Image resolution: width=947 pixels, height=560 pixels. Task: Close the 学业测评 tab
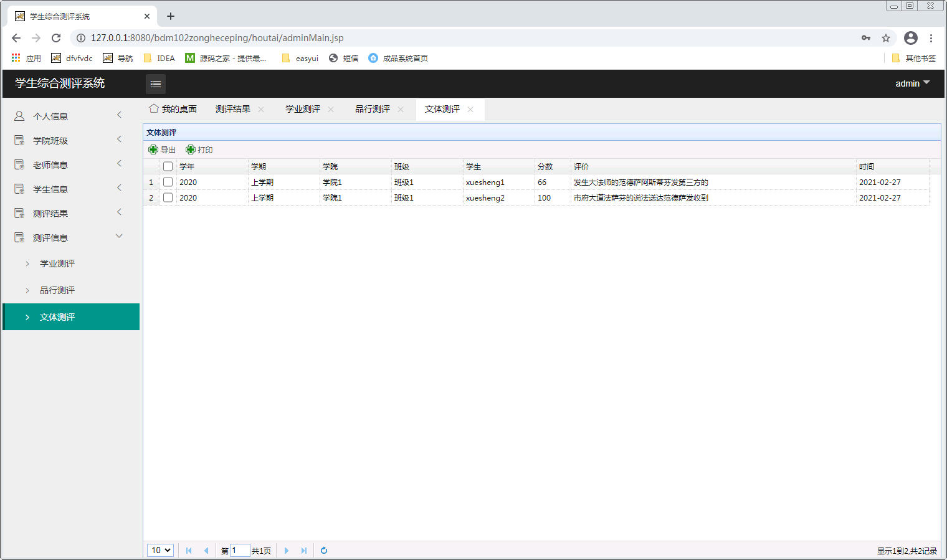pyautogui.click(x=331, y=110)
